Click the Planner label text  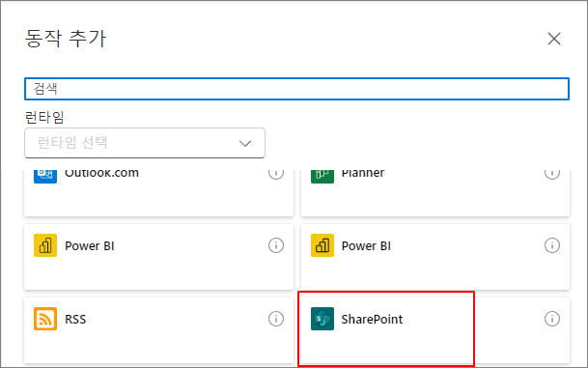click(x=363, y=174)
